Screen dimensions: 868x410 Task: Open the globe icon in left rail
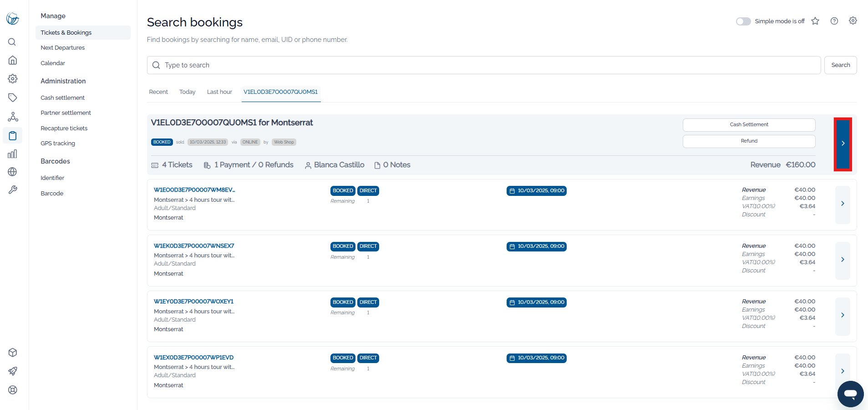pyautogui.click(x=13, y=172)
